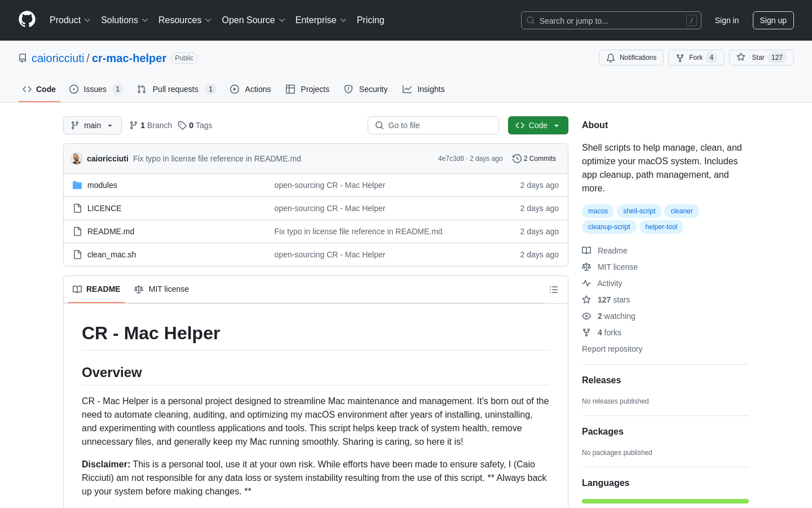Open the Pull requests tab
812x508 pixels.
176,89
